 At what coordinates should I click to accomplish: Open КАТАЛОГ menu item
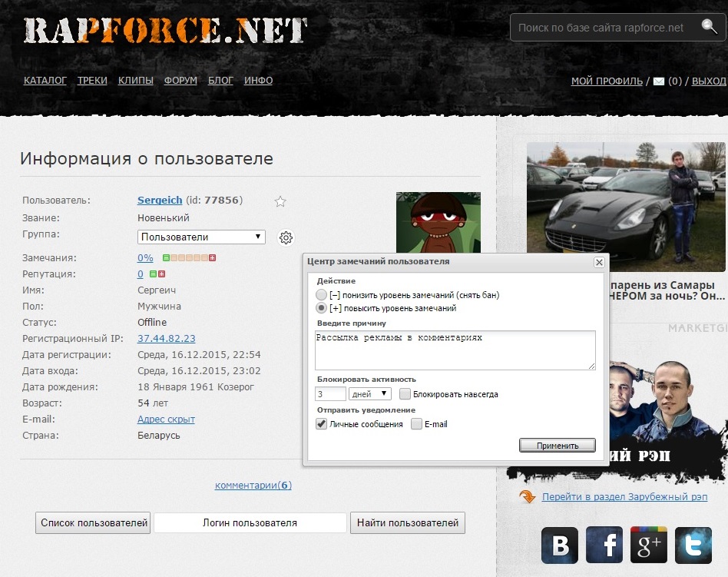45,81
